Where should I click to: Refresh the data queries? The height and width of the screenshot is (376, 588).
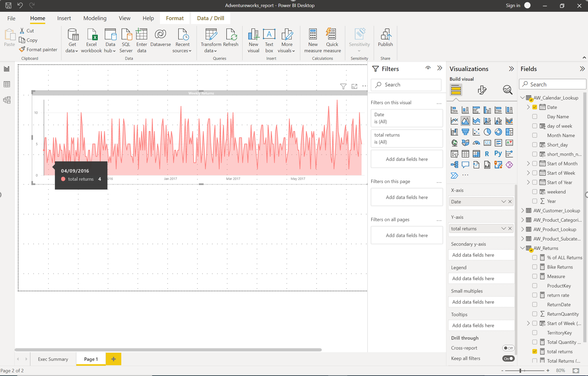click(x=231, y=38)
